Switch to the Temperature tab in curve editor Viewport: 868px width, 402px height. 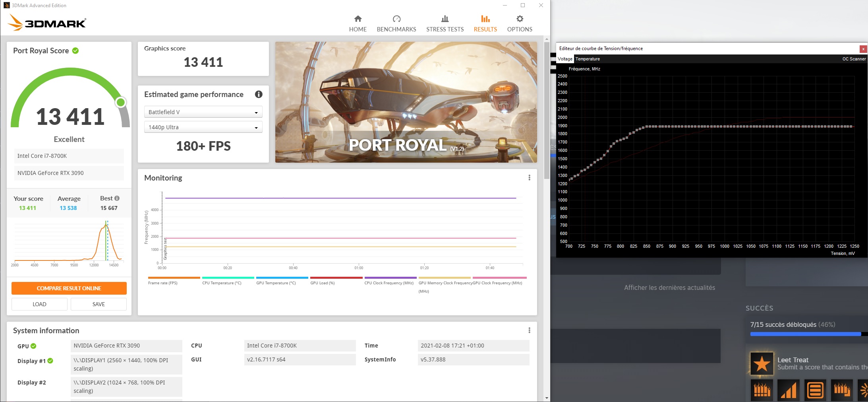(x=588, y=59)
